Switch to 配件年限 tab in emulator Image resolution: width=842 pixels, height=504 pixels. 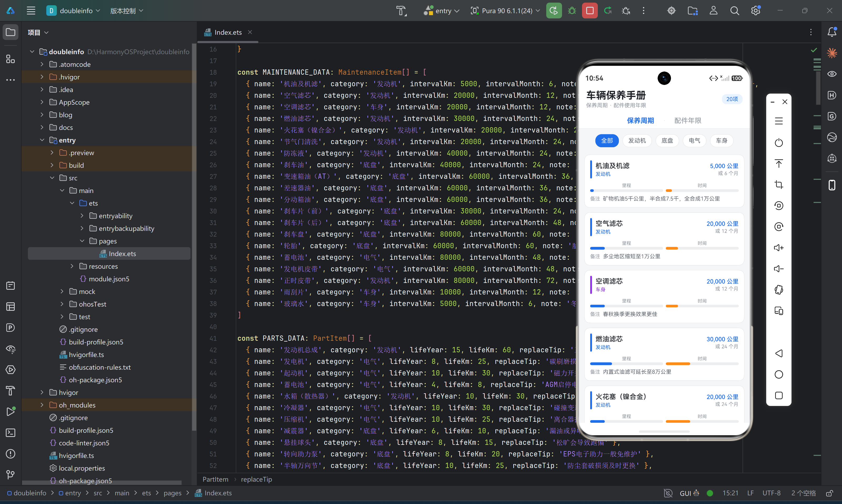point(688,121)
